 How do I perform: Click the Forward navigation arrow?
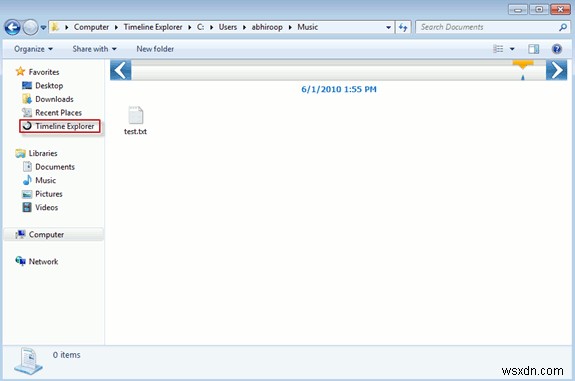coord(30,28)
